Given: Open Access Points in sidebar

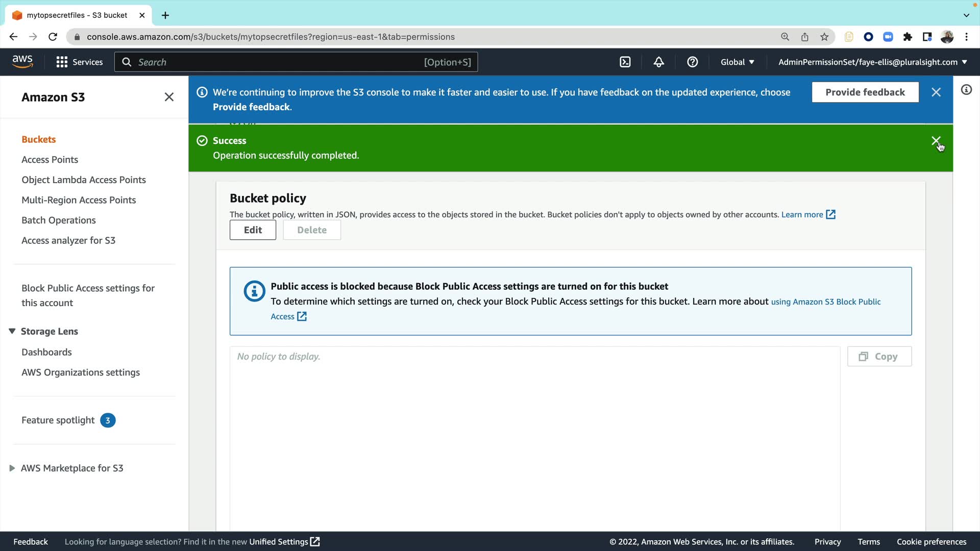Looking at the screenshot, I should (50, 160).
